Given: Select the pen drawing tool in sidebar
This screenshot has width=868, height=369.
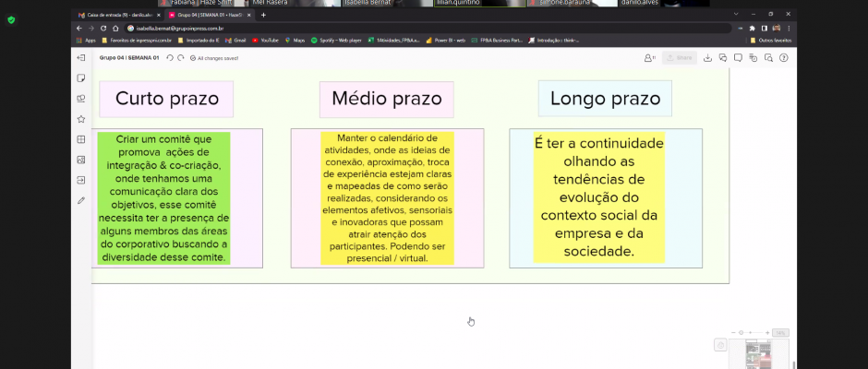Looking at the screenshot, I should pyautogui.click(x=81, y=200).
